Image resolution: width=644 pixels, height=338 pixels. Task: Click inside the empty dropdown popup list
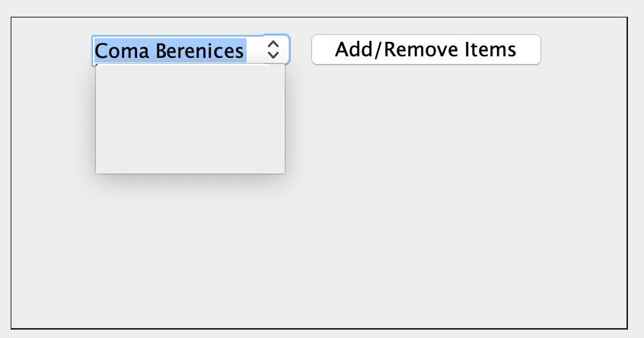tap(190, 120)
